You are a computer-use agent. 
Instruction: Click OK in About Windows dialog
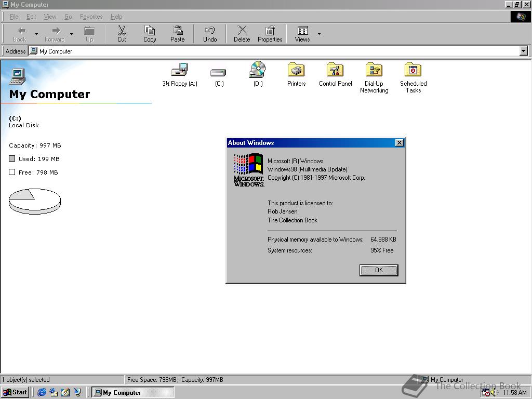pos(379,270)
